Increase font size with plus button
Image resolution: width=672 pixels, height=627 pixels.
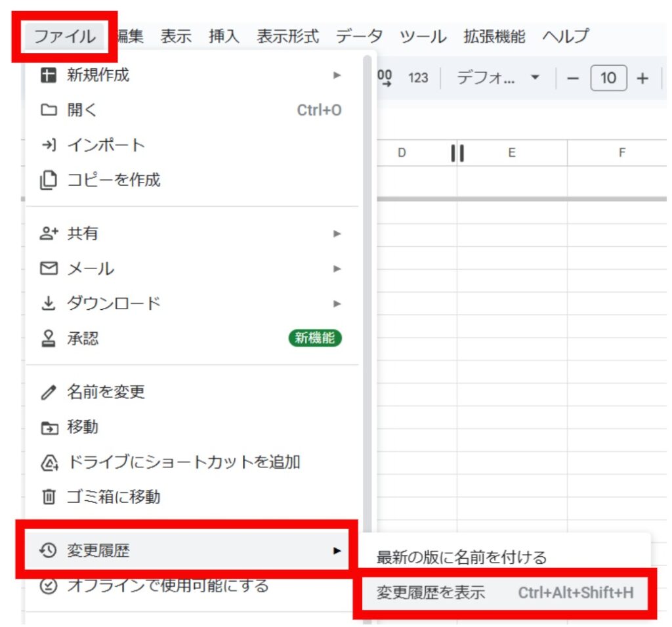point(642,78)
